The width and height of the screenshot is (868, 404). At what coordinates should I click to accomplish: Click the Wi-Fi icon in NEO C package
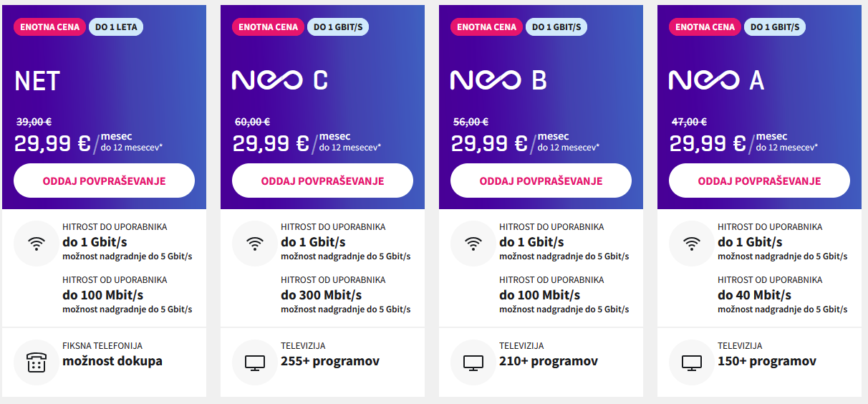click(x=255, y=244)
